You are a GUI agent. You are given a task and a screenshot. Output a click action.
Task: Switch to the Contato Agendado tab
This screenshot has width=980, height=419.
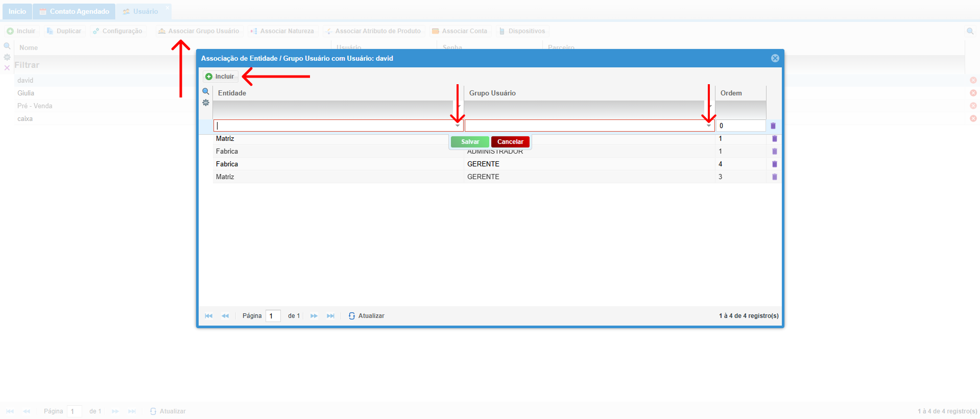tap(74, 11)
